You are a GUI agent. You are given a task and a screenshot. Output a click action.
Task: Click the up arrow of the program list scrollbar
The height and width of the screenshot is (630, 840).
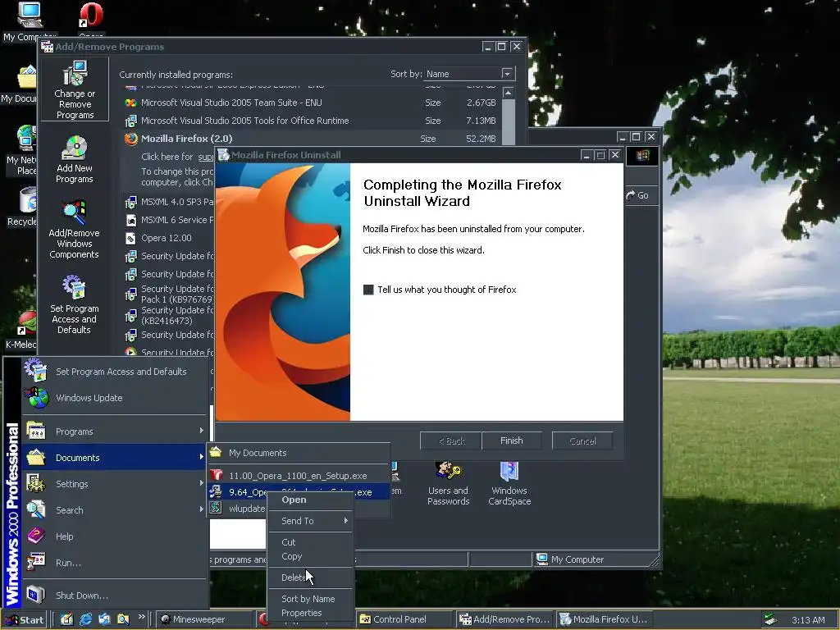[508, 93]
